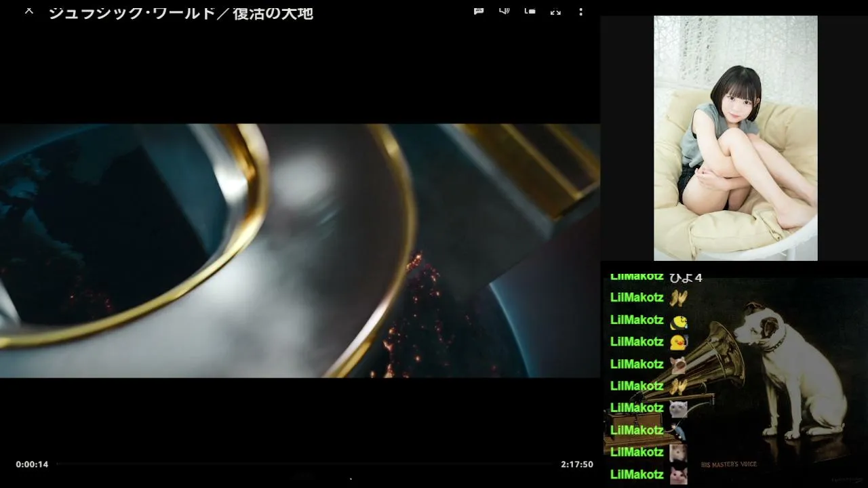Image resolution: width=868 pixels, height=488 pixels.
Task: Click the yellow duck emote in chat
Action: coord(679,342)
